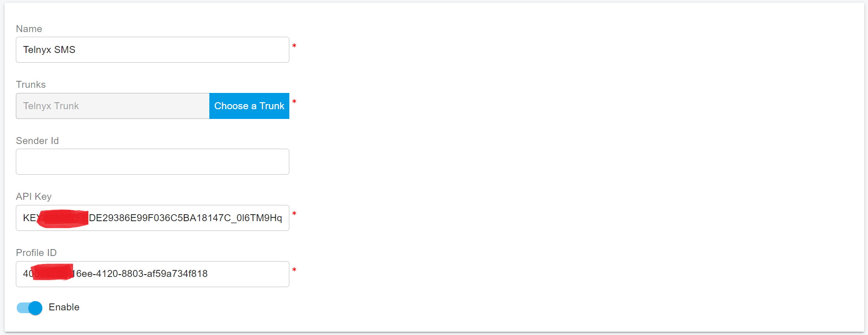Image resolution: width=868 pixels, height=335 pixels.
Task: Click inside the API Key text box
Action: [186, 218]
